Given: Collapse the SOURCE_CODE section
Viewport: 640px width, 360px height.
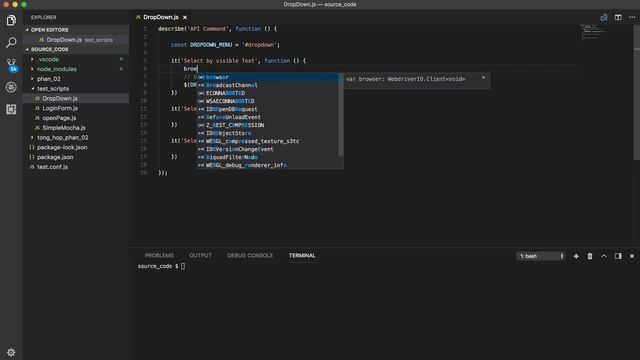Looking at the screenshot, I should coord(76,49).
